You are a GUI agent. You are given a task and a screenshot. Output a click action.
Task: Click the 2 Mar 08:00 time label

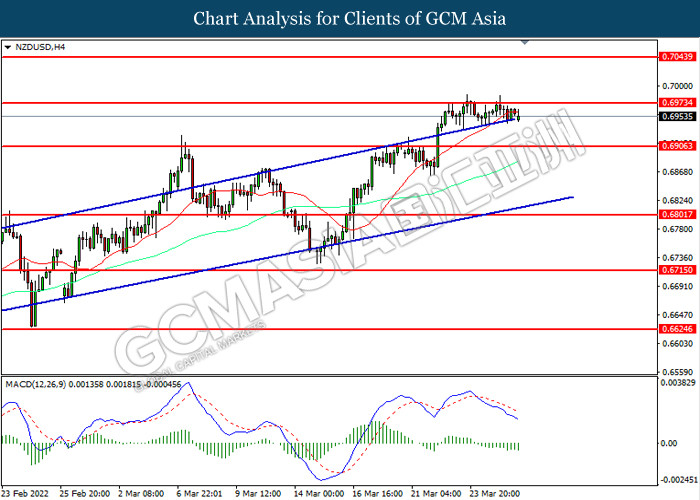click(x=141, y=493)
